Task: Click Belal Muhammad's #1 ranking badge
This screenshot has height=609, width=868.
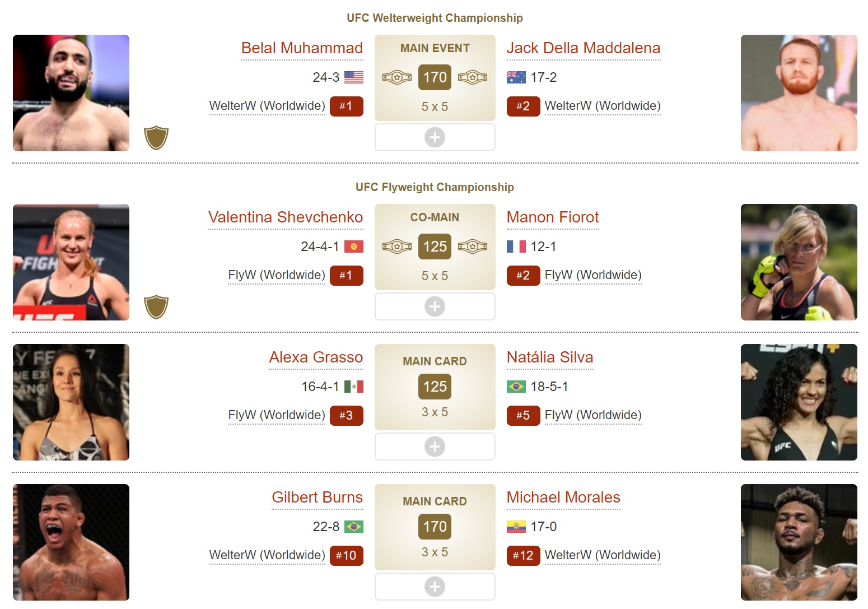Action: pyautogui.click(x=347, y=106)
